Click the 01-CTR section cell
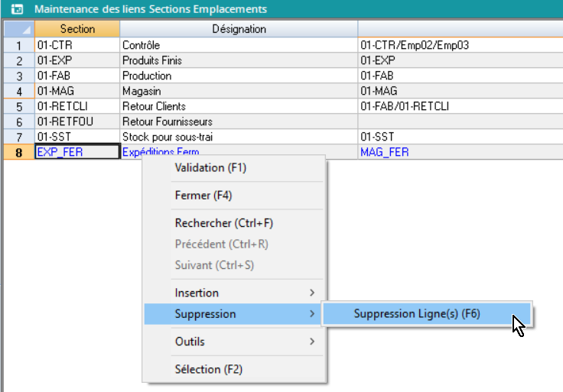 coord(77,45)
